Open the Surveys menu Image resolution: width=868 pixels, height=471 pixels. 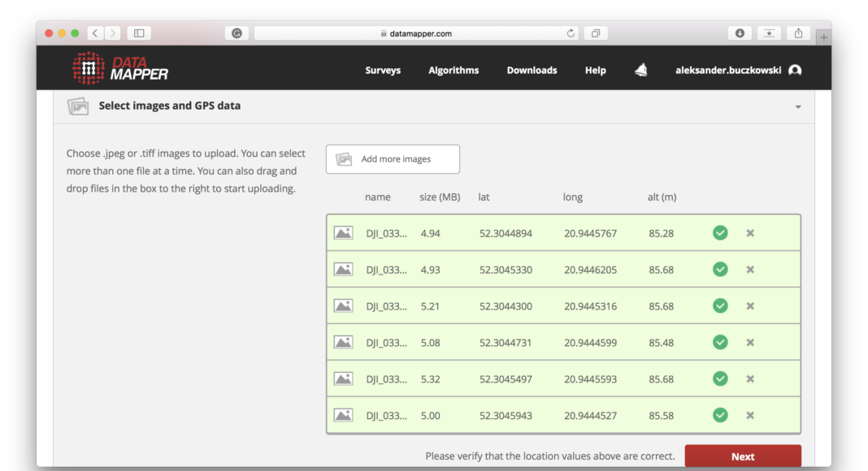383,71
